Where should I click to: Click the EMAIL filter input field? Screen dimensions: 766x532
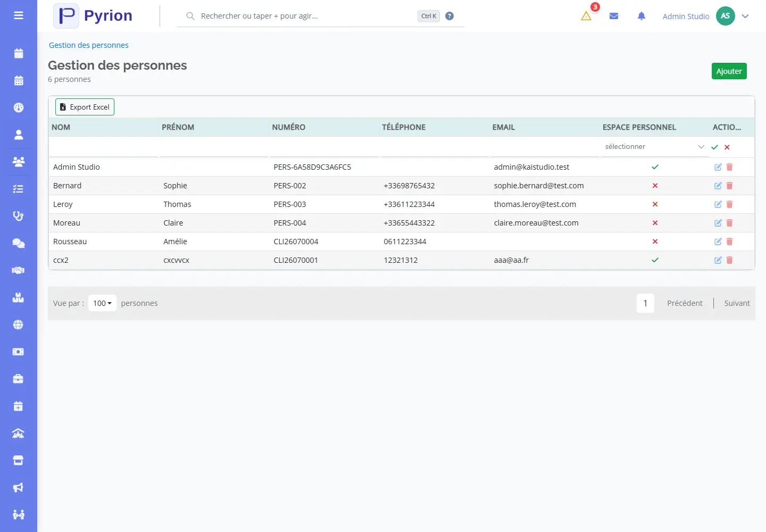click(x=544, y=147)
